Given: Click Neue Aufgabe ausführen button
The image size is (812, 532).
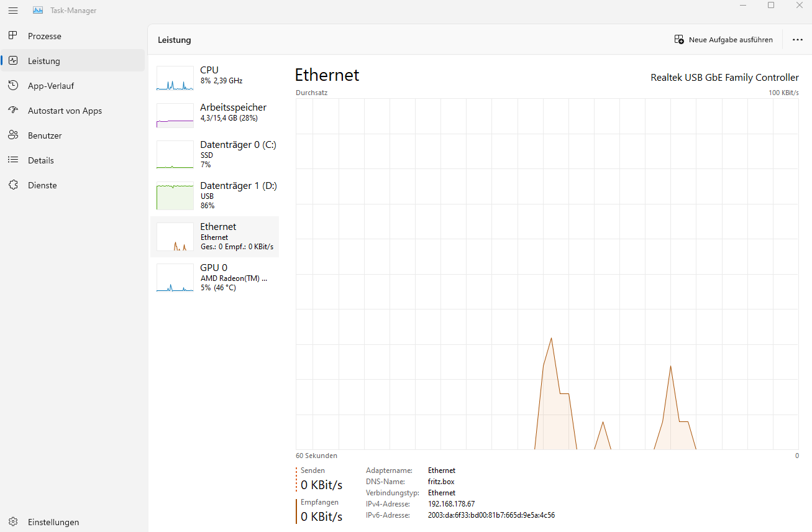Looking at the screenshot, I should tap(724, 39).
